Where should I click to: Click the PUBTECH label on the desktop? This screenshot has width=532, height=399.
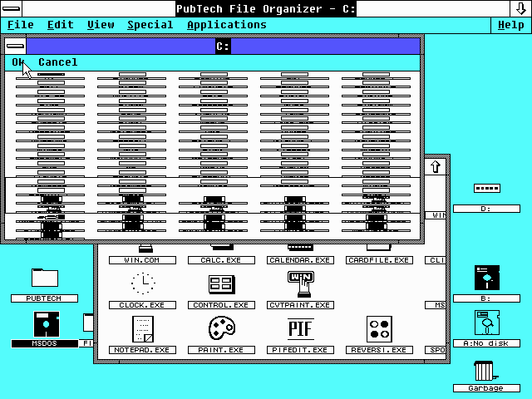pos(44,298)
